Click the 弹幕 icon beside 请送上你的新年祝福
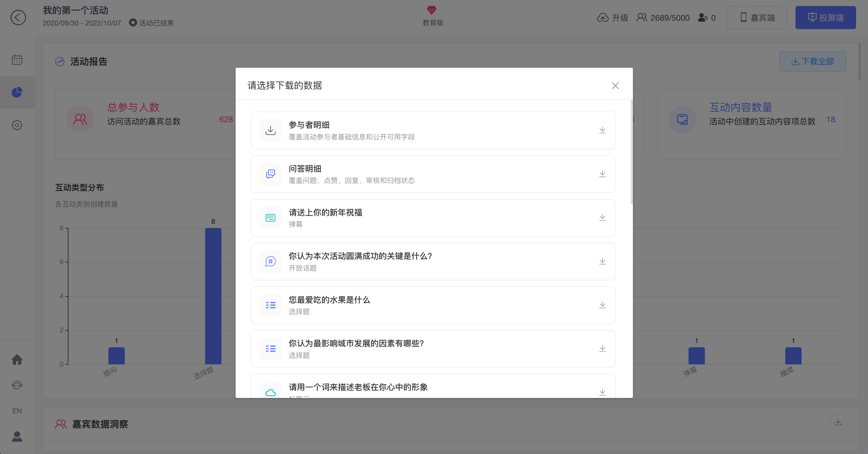This screenshot has width=868, height=454. (x=271, y=217)
